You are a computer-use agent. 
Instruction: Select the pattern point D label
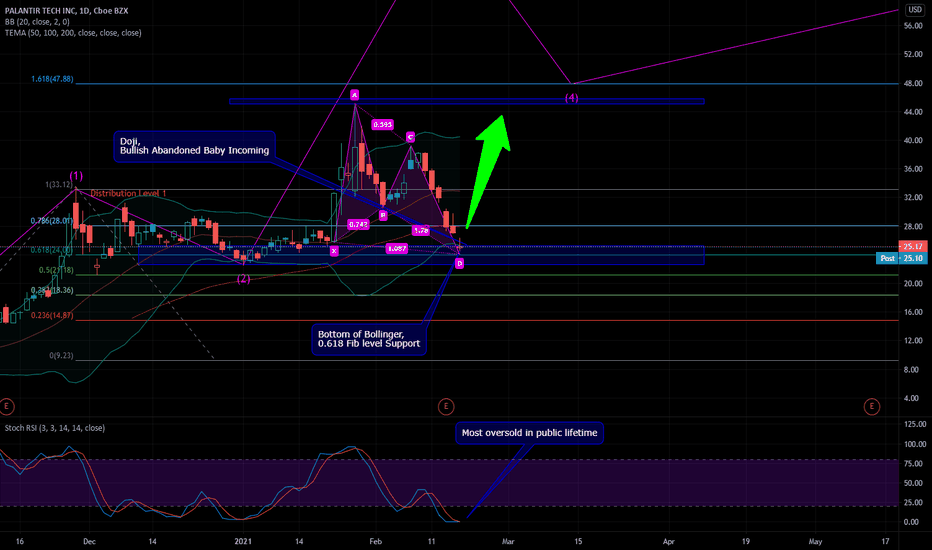coord(459,263)
